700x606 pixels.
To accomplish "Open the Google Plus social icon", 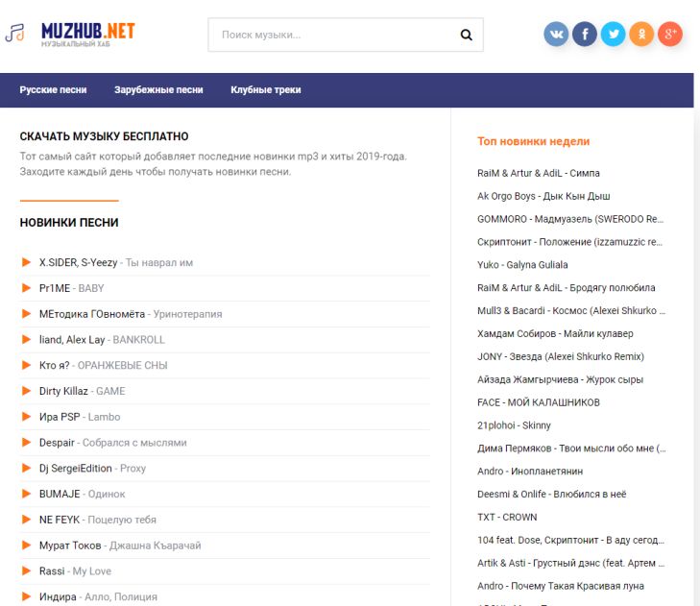I will 670,34.
